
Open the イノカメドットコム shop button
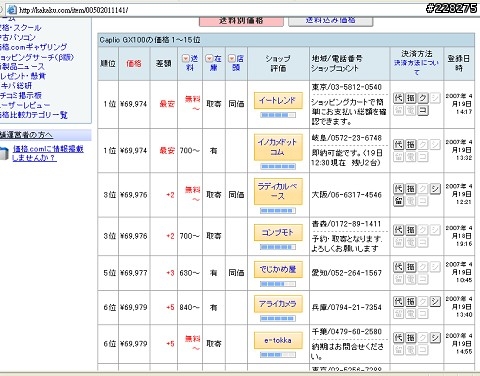coord(278,147)
